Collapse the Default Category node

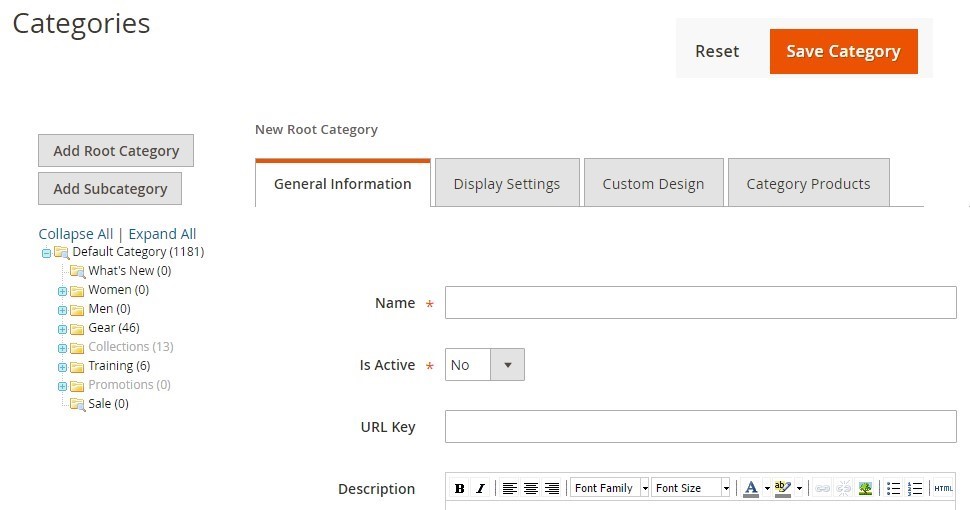tap(46, 253)
